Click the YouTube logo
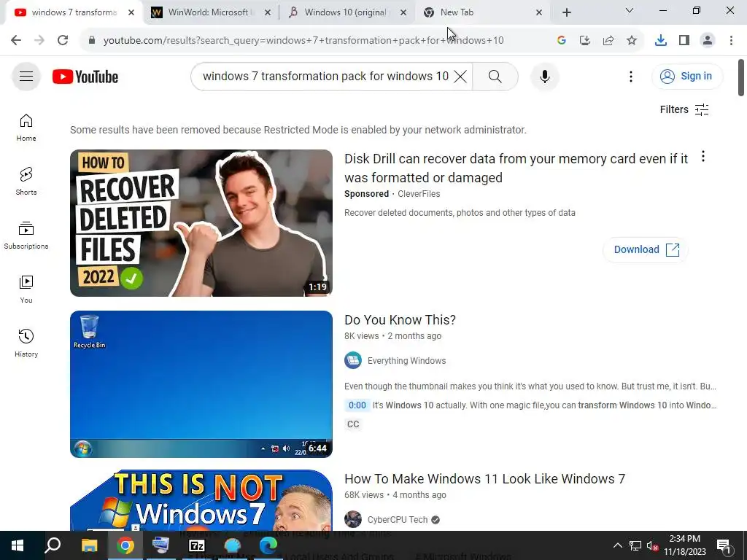 click(85, 77)
